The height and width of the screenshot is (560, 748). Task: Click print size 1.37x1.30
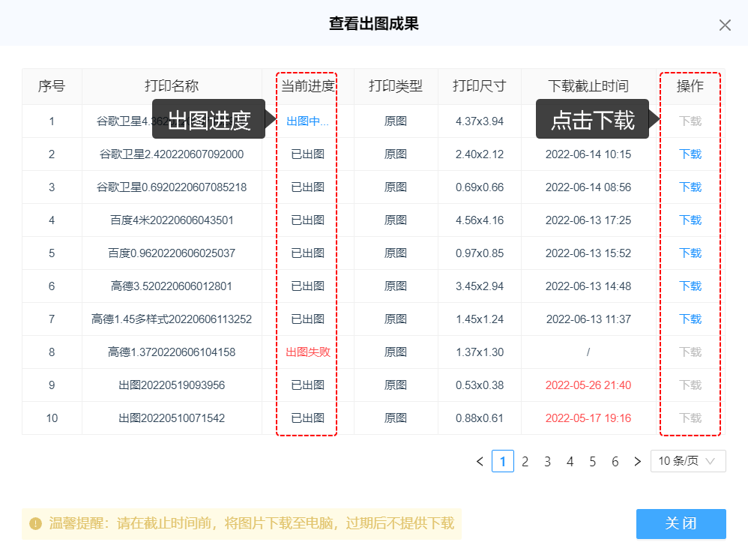coord(480,352)
